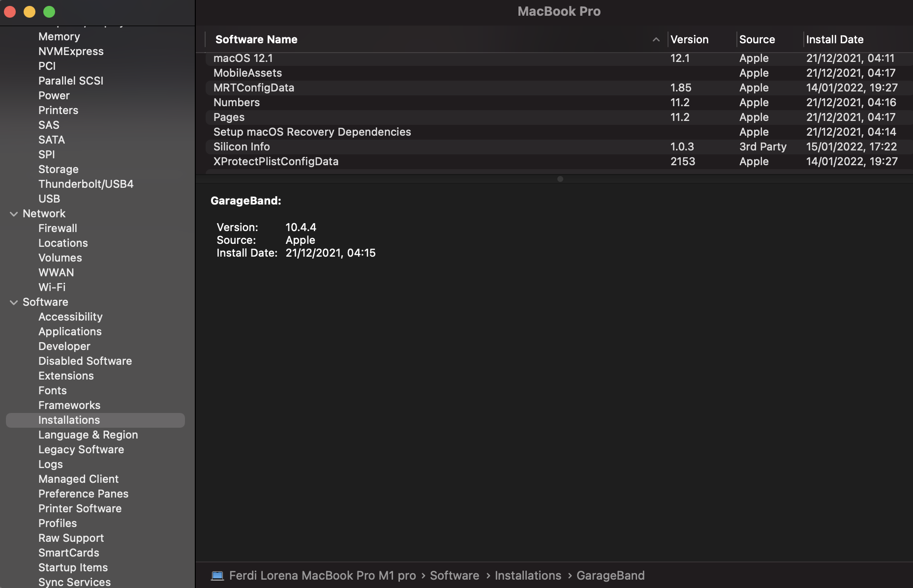
Task: Select USB in the sidebar
Action: tap(49, 199)
